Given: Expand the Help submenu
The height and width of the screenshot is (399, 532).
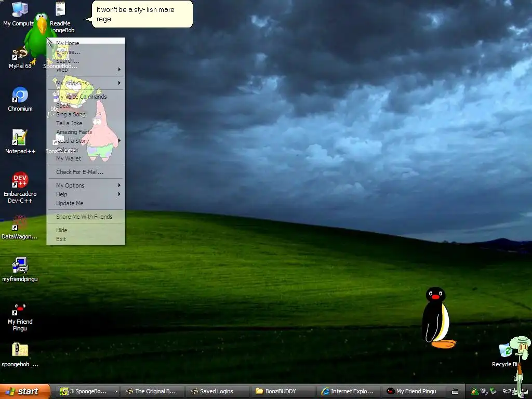Looking at the screenshot, I should [86, 194].
